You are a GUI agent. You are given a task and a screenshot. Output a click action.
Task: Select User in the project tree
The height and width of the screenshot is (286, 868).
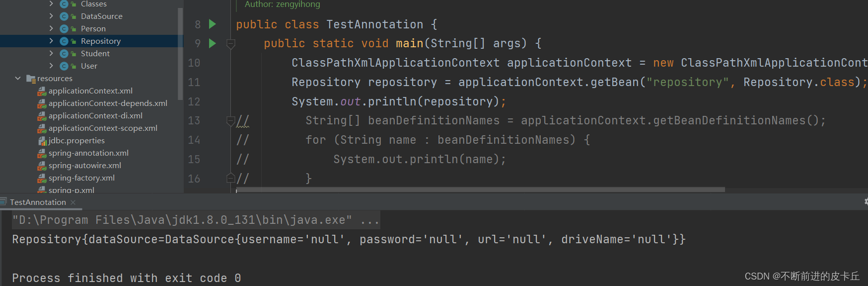pos(89,66)
